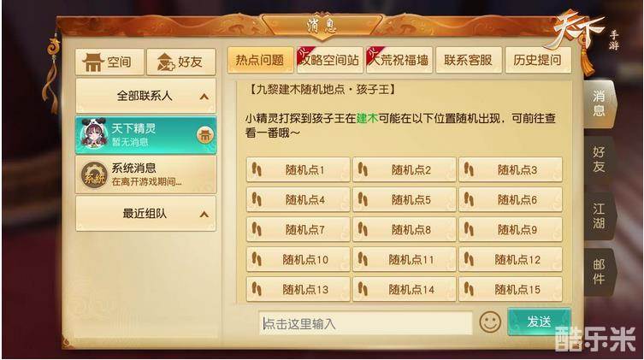The height and width of the screenshot is (360, 644).
Task: Click 天下精灵 avatar portrait
Action: [x=93, y=133]
